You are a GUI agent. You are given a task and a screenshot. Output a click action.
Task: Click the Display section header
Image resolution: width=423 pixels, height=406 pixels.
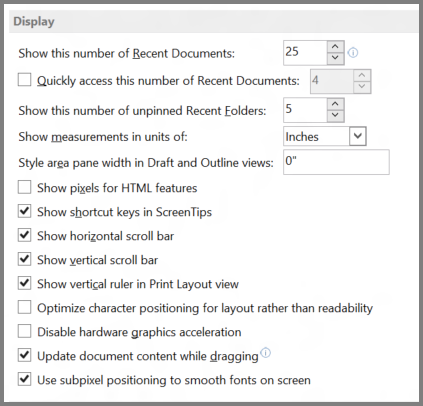(214, 22)
